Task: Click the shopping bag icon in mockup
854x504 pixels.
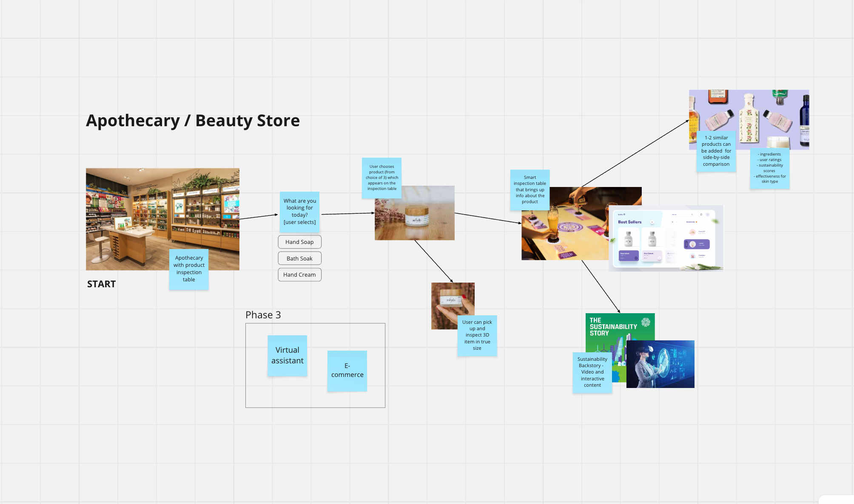Action: coord(701,215)
